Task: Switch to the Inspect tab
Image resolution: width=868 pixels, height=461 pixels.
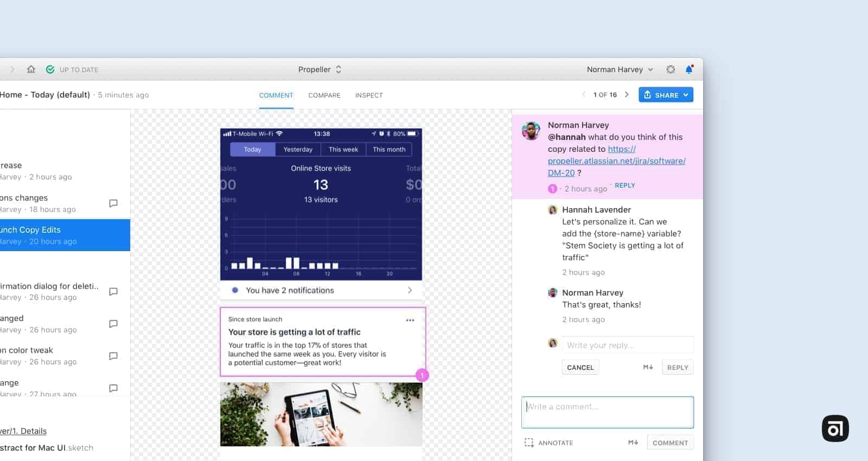Action: click(369, 95)
